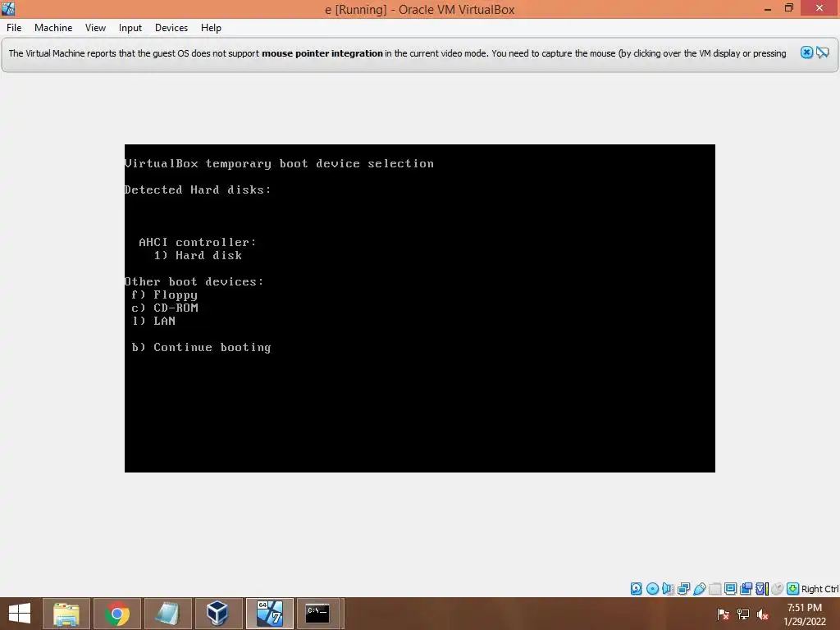Click the greyed mouse integration status icon
Viewport: 840px width, 630px height.
pyautogui.click(x=778, y=589)
